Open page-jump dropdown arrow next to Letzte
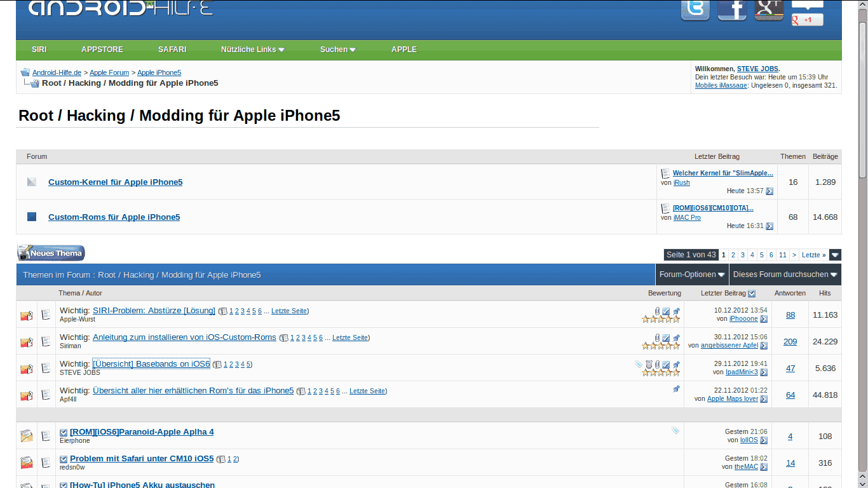868x488 pixels. point(836,255)
